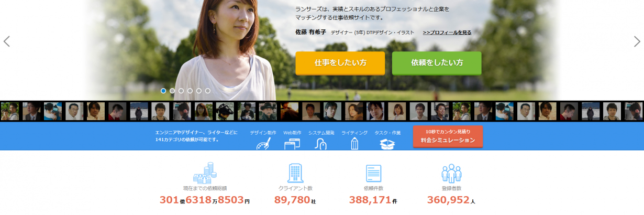The width and height of the screenshot is (644, 215).
Task: Open the >>プロフィールを見る link
Action: (447, 33)
